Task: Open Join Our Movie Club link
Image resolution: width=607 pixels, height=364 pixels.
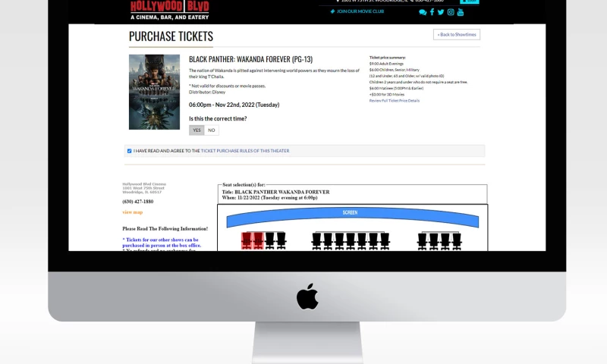Action: 360,11
